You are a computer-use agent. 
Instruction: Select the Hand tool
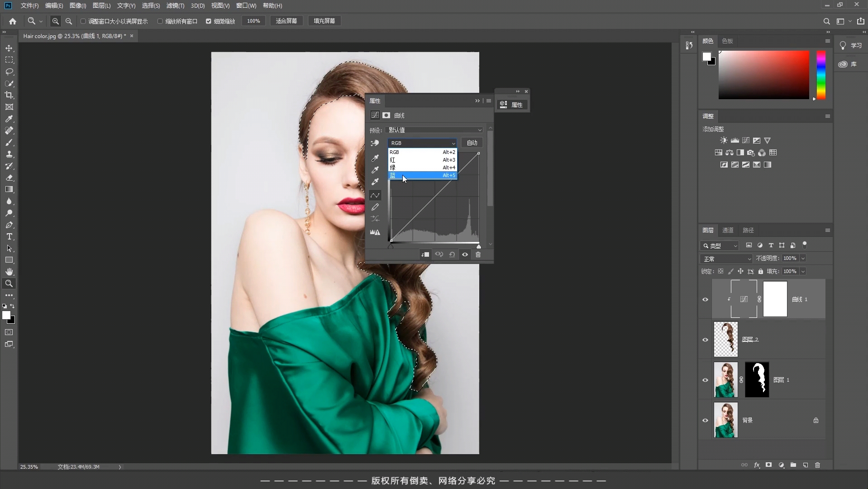click(9, 272)
